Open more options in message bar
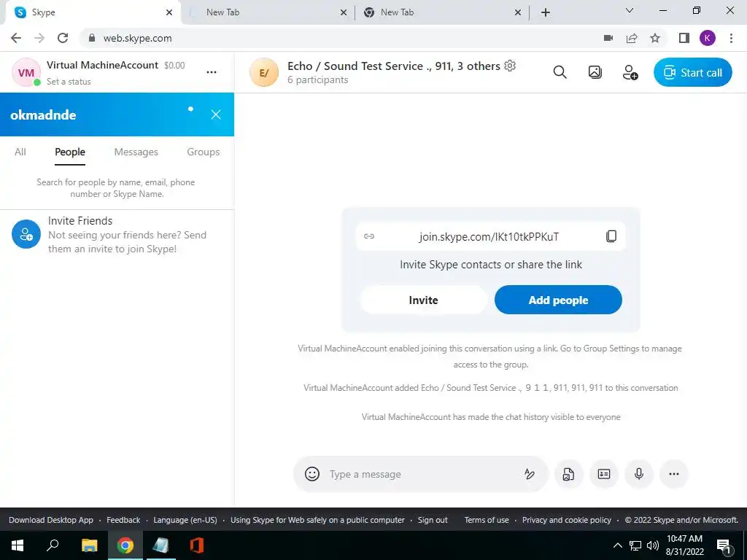 673,474
